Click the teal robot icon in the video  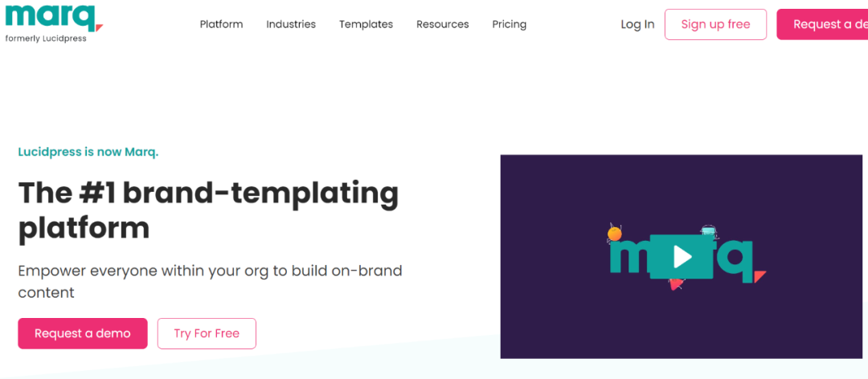pos(708,232)
